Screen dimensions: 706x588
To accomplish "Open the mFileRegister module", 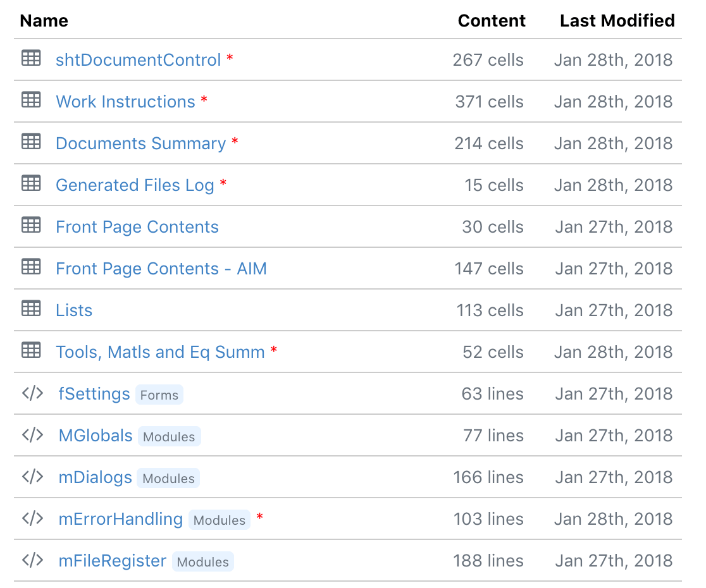I will point(112,561).
